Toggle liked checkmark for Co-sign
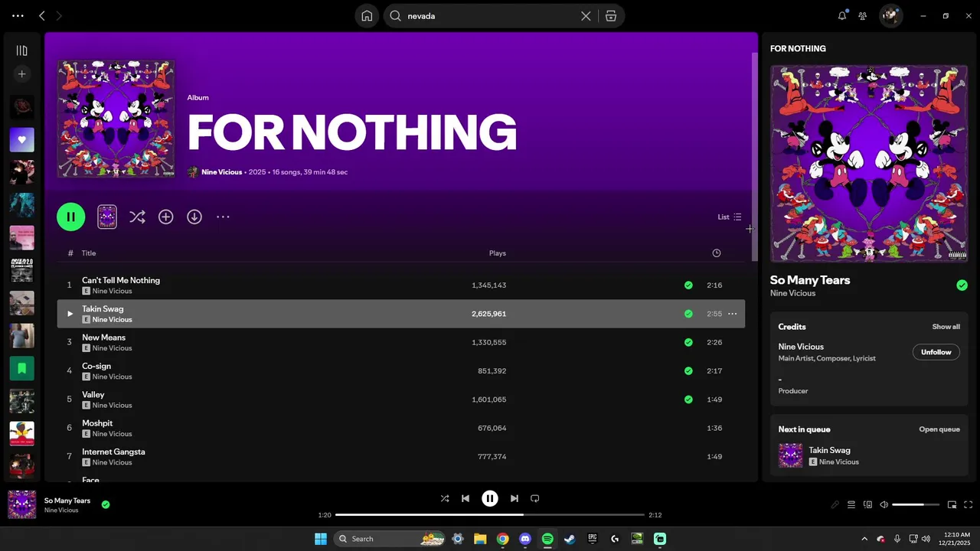Screen dimensions: 980x551 coord(688,371)
